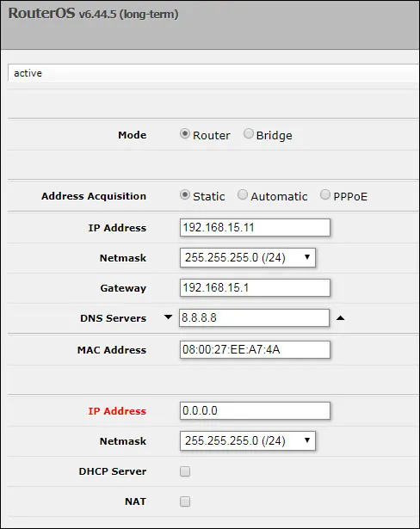Enable the DHCP Server checkbox
Viewport: 420px width, 529px height.
click(185, 471)
